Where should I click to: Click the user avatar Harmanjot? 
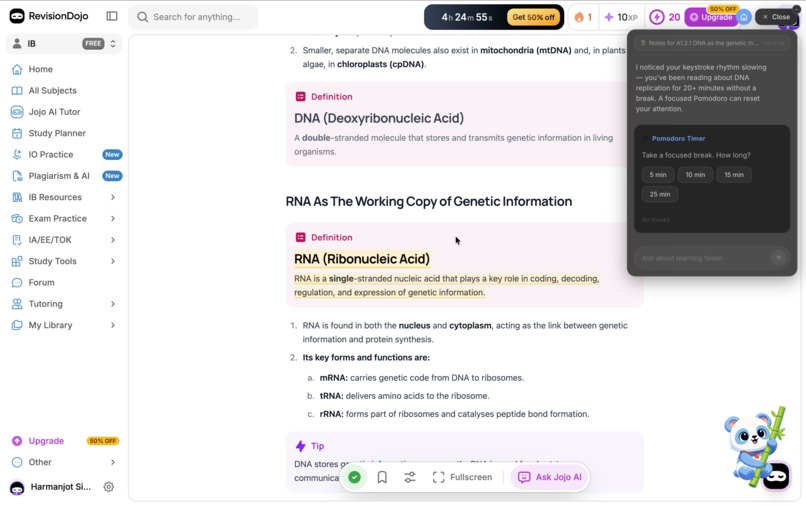[x=17, y=487]
